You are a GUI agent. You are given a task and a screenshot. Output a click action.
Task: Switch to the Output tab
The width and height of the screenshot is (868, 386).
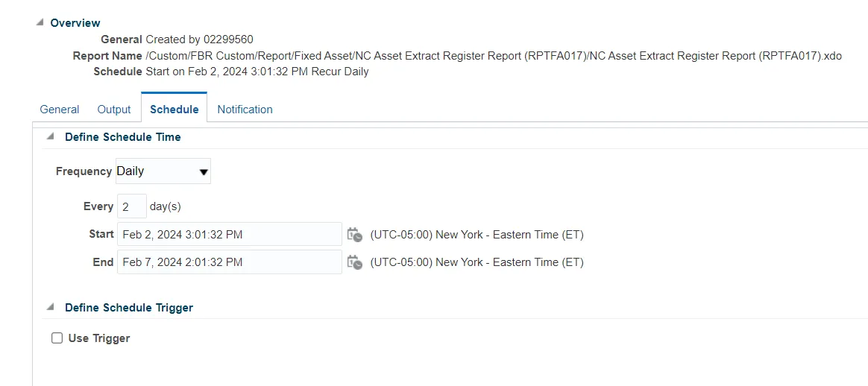click(114, 110)
